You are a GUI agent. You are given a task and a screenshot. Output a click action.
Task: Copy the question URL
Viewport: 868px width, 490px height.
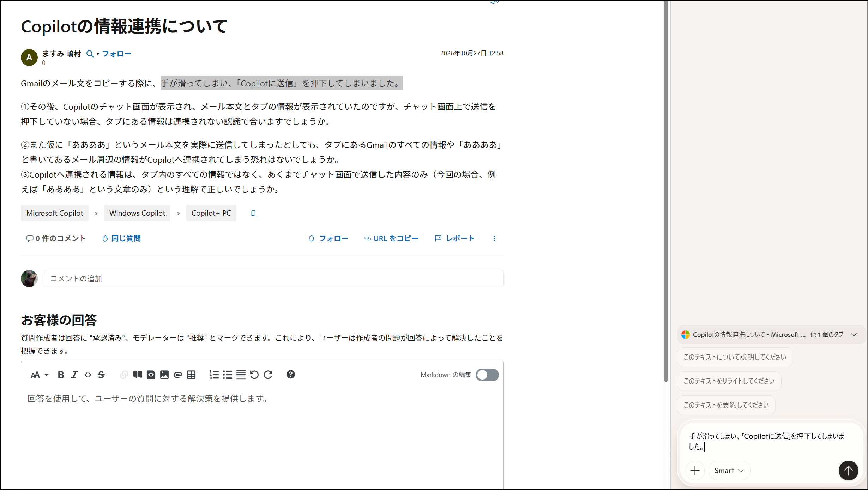[391, 239]
